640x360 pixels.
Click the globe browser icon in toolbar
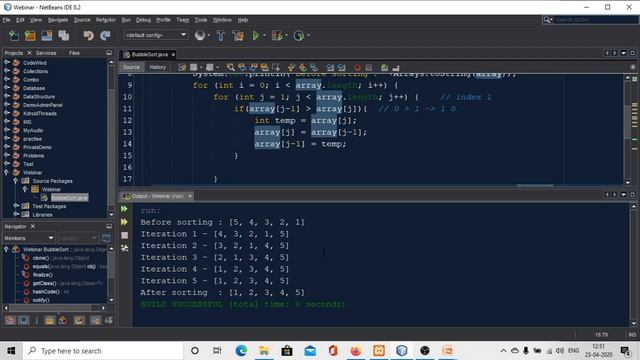(x=200, y=36)
